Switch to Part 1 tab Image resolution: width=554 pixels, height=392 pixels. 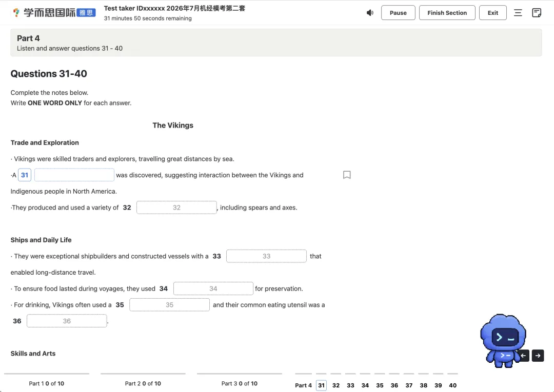click(47, 383)
